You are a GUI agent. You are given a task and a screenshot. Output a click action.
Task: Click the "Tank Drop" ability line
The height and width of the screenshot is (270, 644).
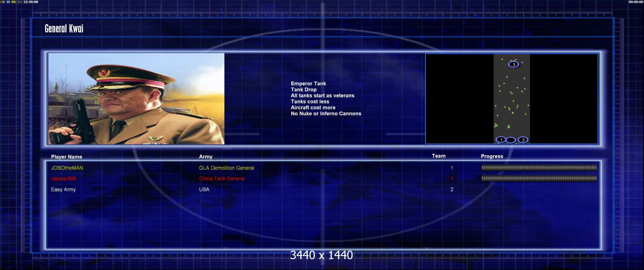[304, 90]
